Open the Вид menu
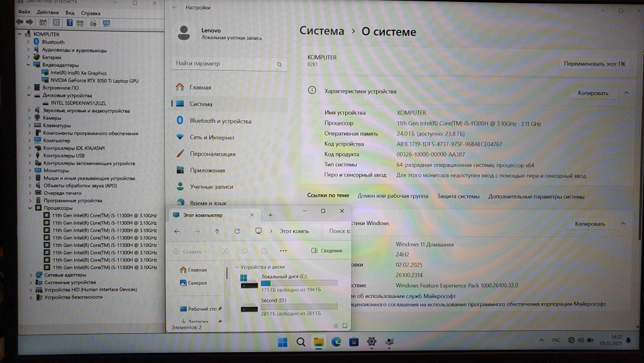Image resolution: width=644 pixels, height=363 pixels. click(x=70, y=13)
